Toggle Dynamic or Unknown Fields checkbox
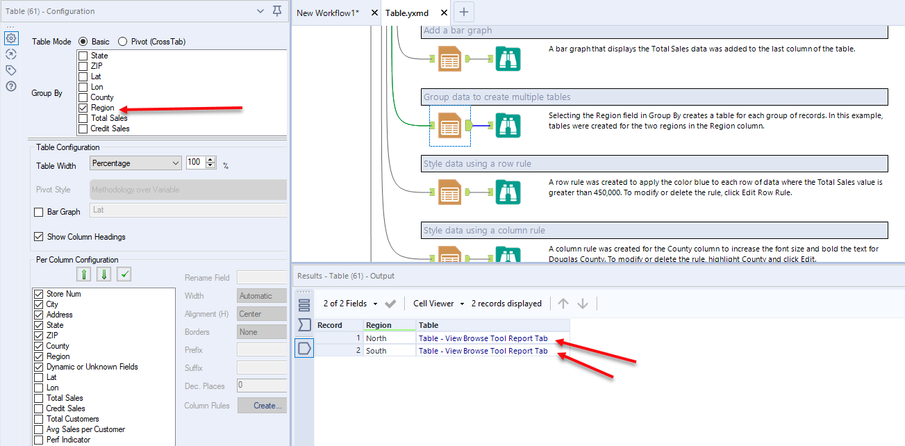 pyautogui.click(x=39, y=366)
